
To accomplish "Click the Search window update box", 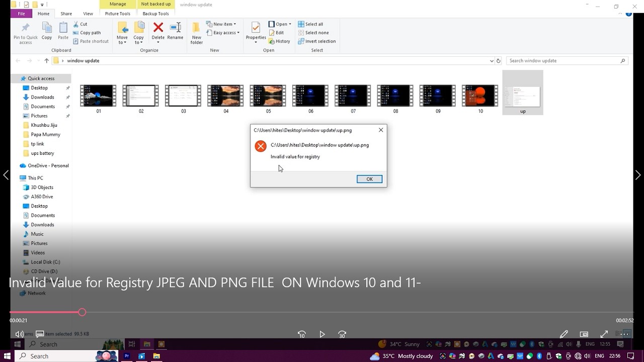I will (567, 60).
